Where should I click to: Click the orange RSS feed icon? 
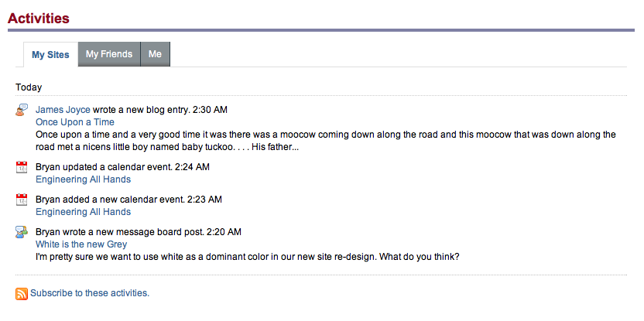[x=22, y=293]
